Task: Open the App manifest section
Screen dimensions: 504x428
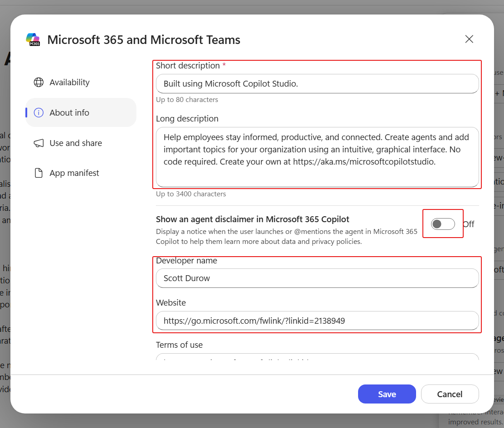Action: (x=81, y=173)
